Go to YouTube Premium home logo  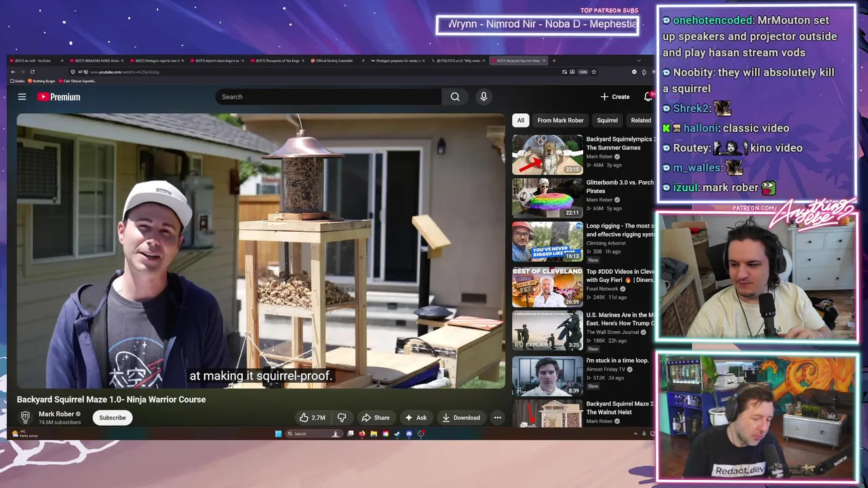click(x=58, y=97)
